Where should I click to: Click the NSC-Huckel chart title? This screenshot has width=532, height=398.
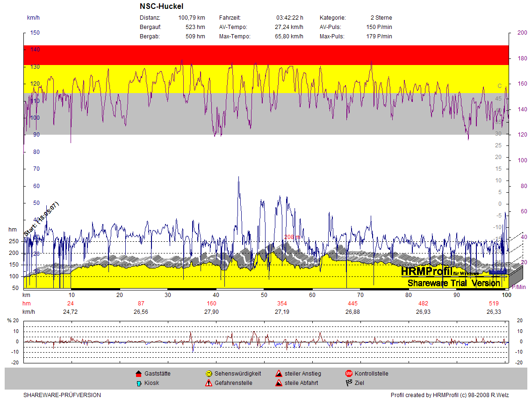161,7
